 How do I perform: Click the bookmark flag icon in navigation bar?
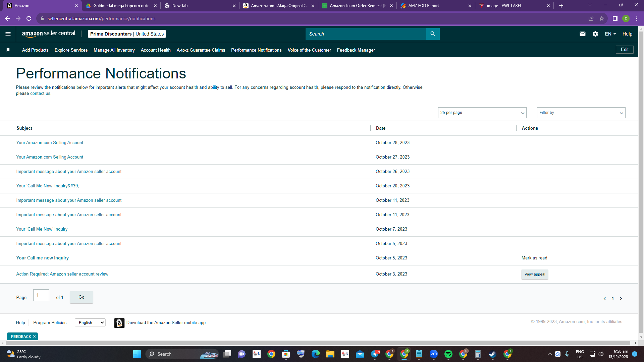pyautogui.click(x=8, y=50)
